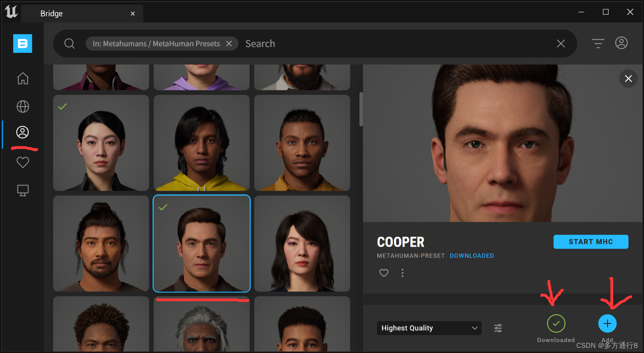Select the Bridge tab
Image resolution: width=644 pixels, height=353 pixels.
coord(82,14)
